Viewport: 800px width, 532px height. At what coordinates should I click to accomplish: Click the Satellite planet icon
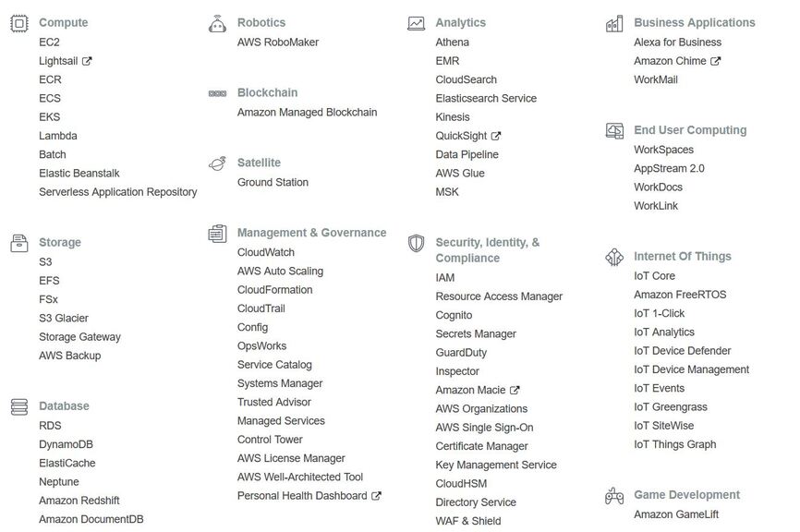point(217,163)
